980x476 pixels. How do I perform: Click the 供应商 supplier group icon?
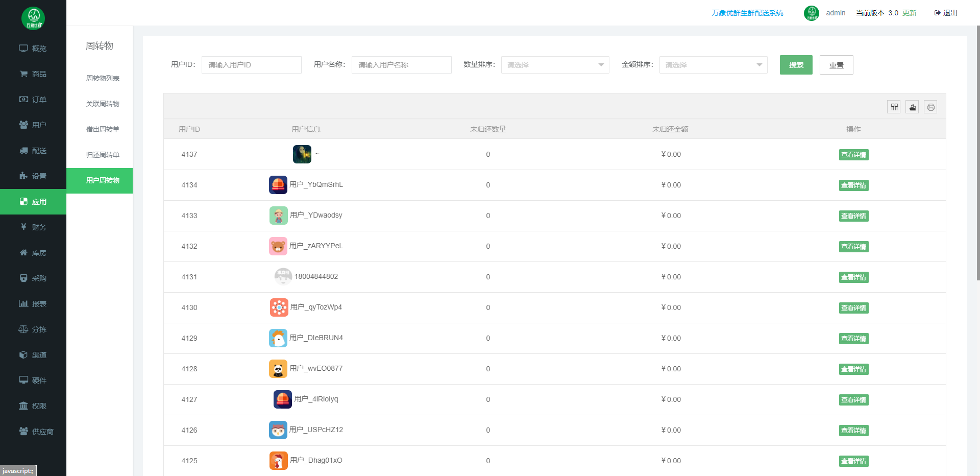click(x=23, y=431)
